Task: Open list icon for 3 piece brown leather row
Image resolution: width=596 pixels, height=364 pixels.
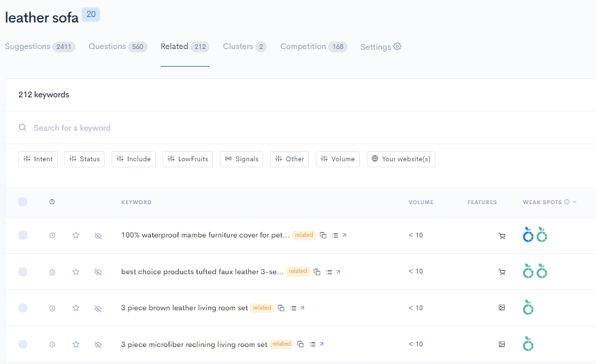Action: [293, 308]
